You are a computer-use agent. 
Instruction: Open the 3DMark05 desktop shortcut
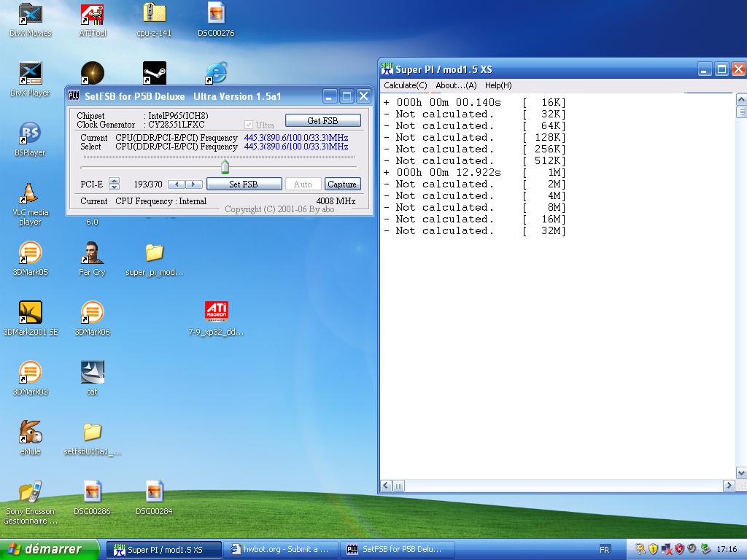pyautogui.click(x=30, y=259)
